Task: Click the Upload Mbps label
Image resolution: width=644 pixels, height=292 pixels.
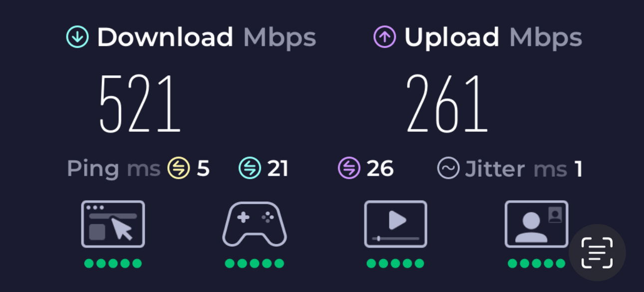Action: (x=493, y=37)
